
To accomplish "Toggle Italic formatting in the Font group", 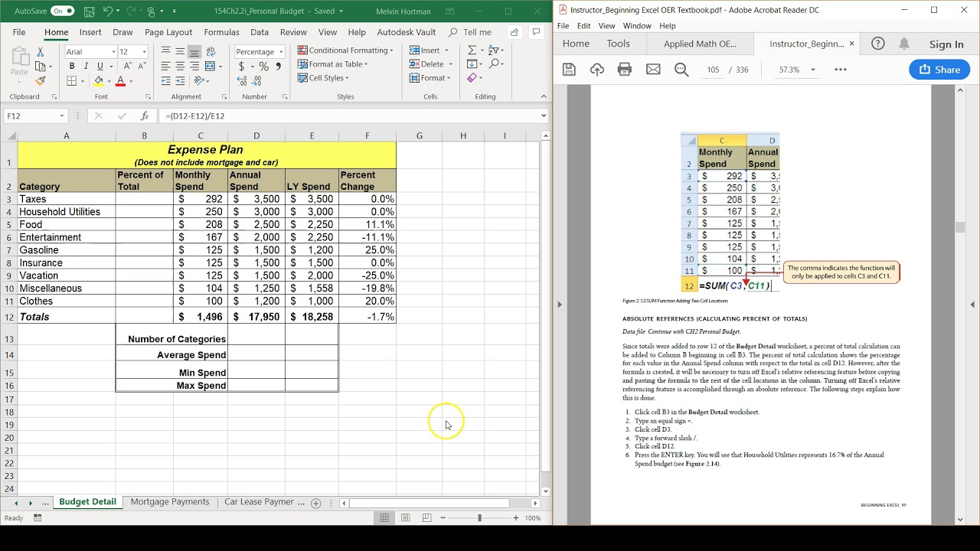I will (x=86, y=66).
